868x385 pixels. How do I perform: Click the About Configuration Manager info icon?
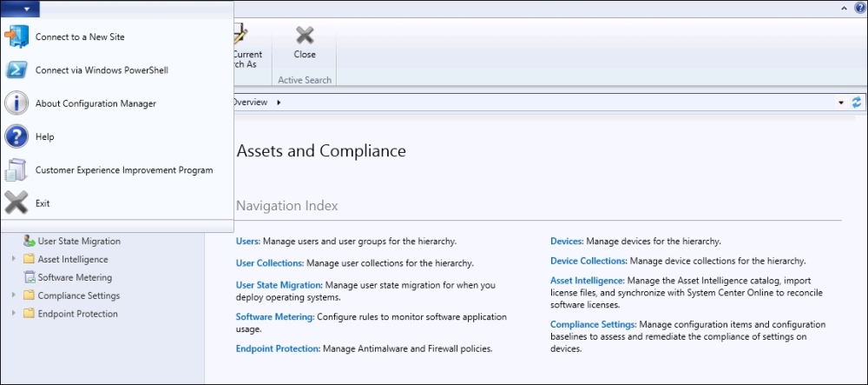click(16, 103)
